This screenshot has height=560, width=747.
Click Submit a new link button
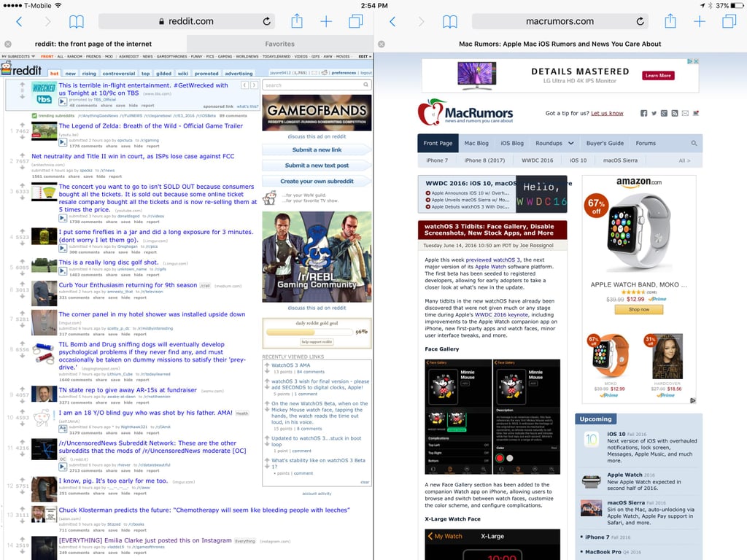(317, 149)
